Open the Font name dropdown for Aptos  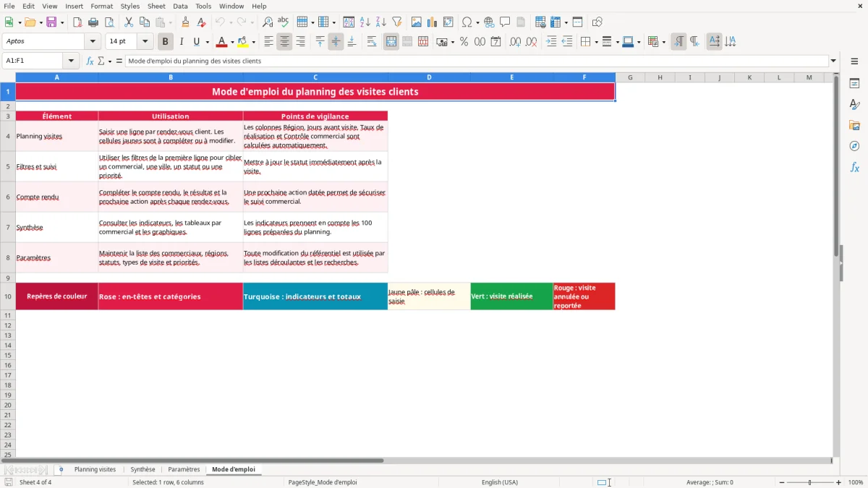coord(93,42)
